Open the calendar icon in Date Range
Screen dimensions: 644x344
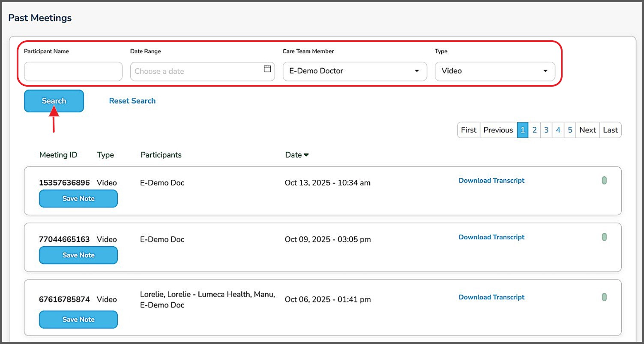pos(267,69)
